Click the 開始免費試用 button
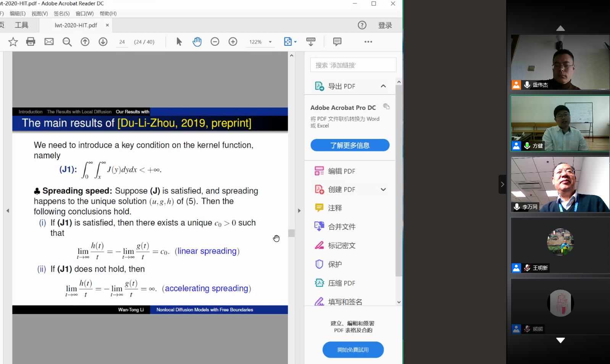Screen dimensions: 610x364 click(353, 350)
